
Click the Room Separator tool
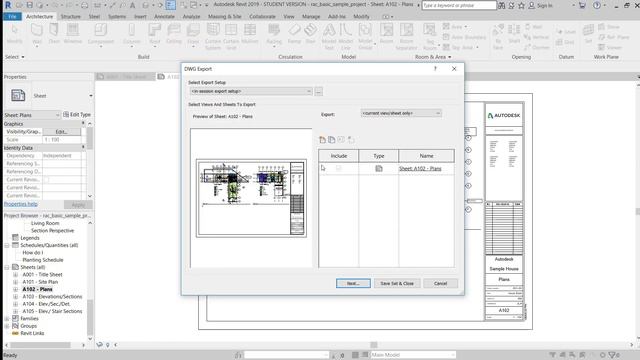click(406, 36)
